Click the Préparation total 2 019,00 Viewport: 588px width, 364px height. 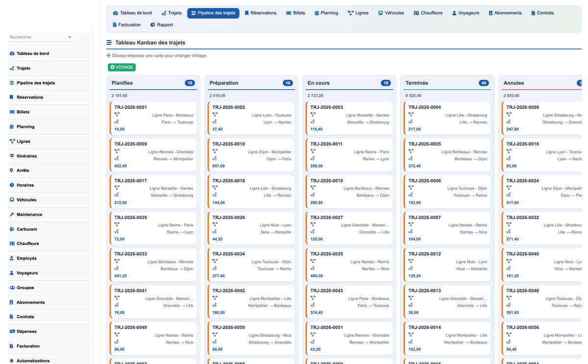click(x=218, y=96)
